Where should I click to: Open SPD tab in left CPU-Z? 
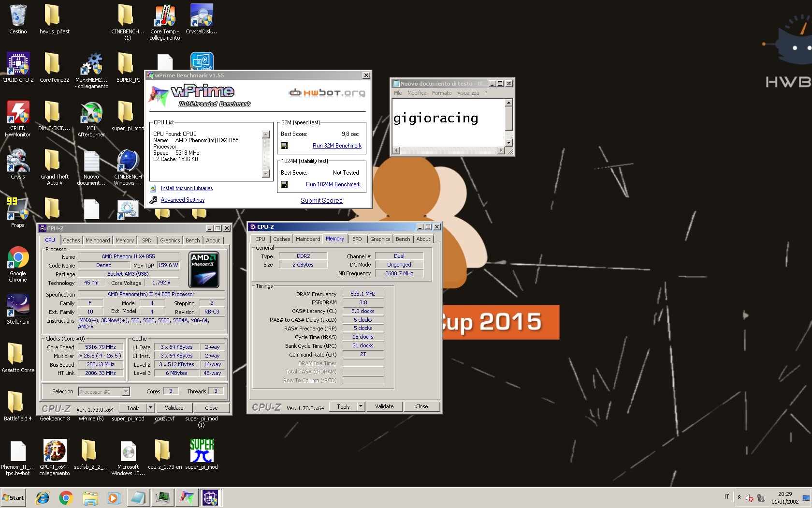point(147,240)
